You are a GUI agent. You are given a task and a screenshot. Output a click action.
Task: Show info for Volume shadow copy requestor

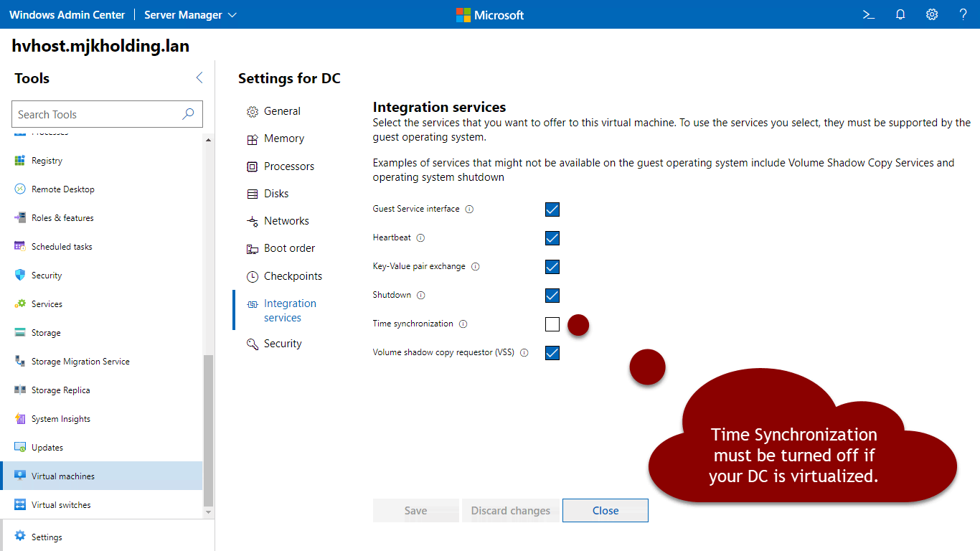(x=524, y=353)
